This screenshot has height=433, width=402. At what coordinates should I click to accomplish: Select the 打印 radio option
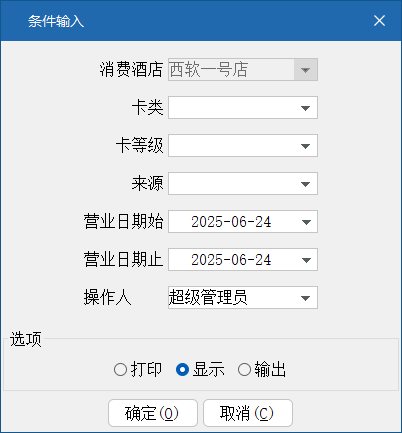(138, 369)
